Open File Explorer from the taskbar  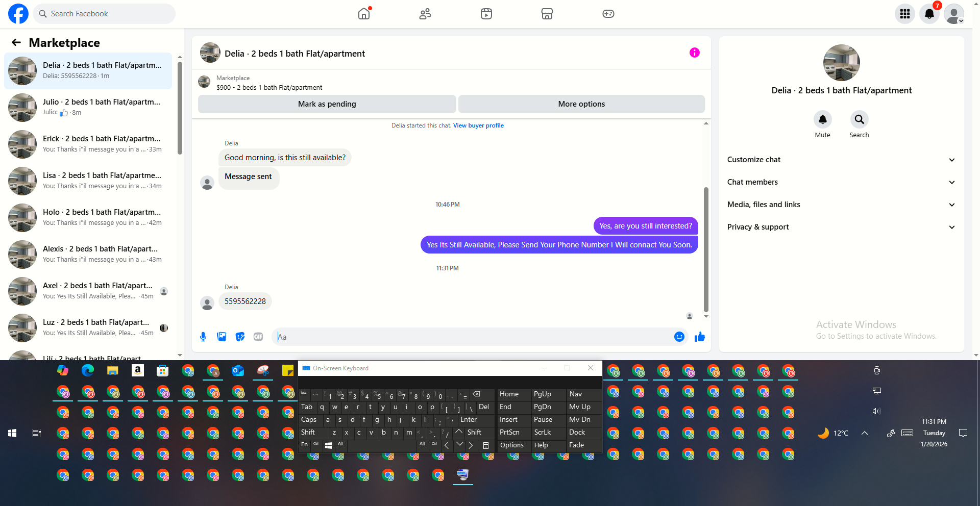pos(113,370)
